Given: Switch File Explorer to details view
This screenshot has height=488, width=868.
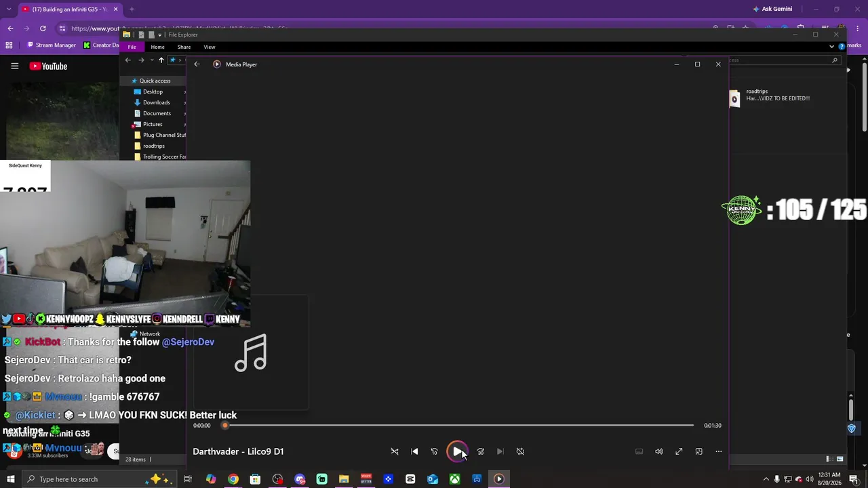Looking at the screenshot, I should (829, 460).
